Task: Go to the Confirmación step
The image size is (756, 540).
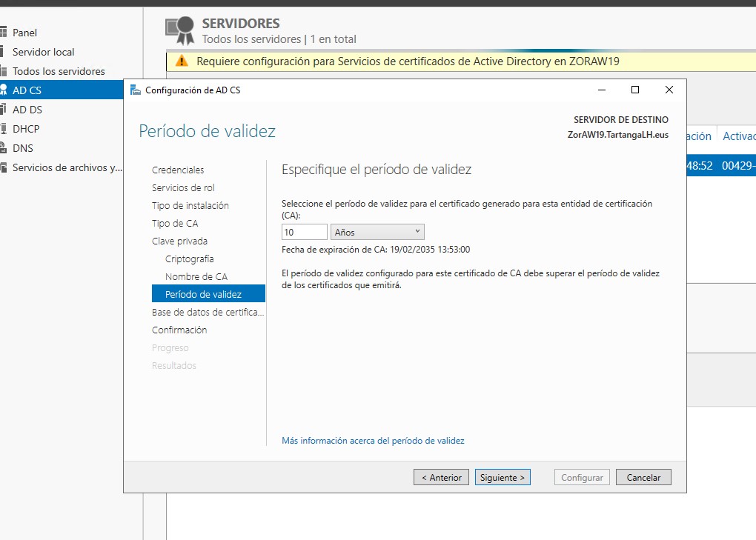Action: pyautogui.click(x=179, y=330)
